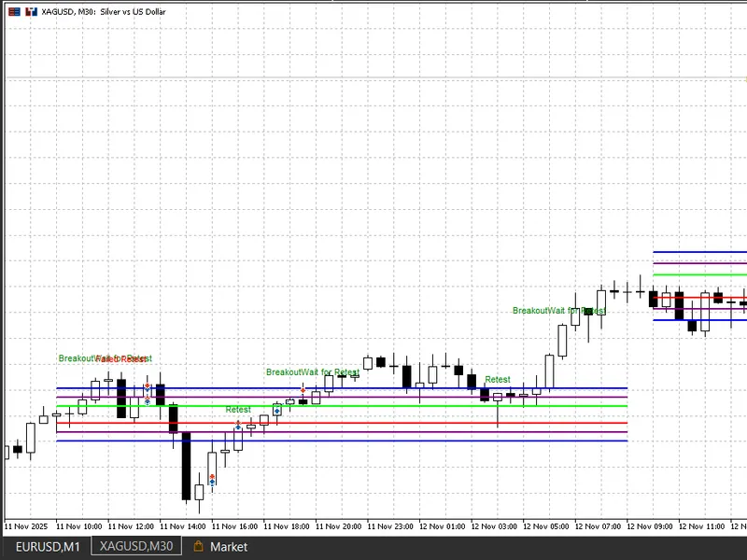This screenshot has height=560, width=747.
Task: Select the Breakout label near 12 Nov 05:00
Action: 529,311
